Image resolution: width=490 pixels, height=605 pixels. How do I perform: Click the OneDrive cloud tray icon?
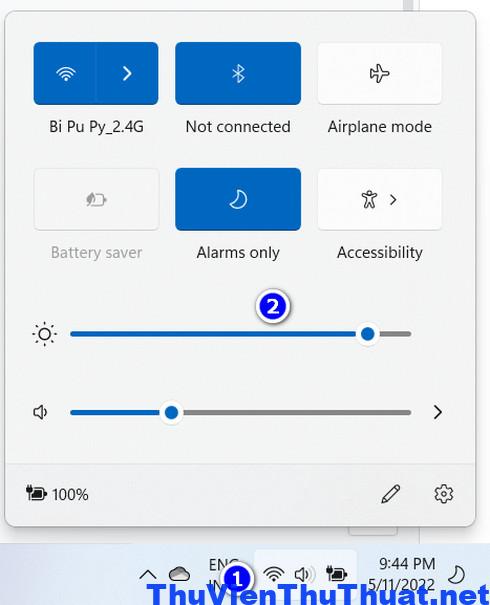coord(179,574)
